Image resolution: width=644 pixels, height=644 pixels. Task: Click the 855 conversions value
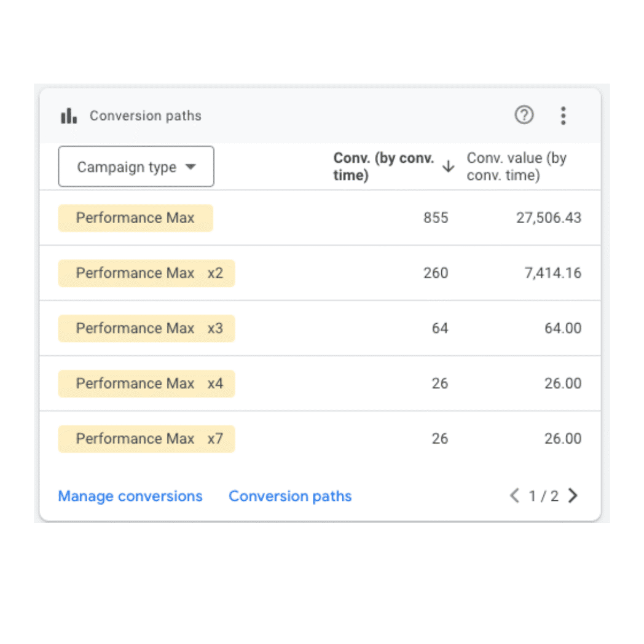tap(436, 218)
